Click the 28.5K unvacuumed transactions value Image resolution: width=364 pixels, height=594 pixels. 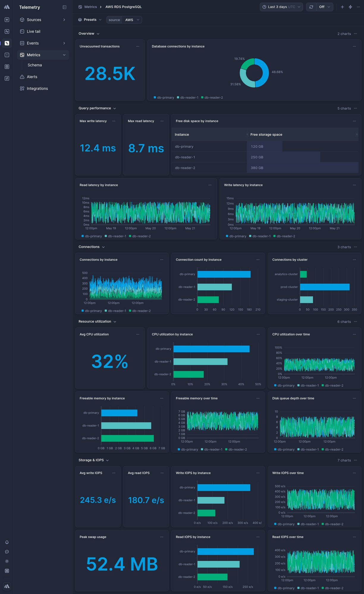coord(110,74)
